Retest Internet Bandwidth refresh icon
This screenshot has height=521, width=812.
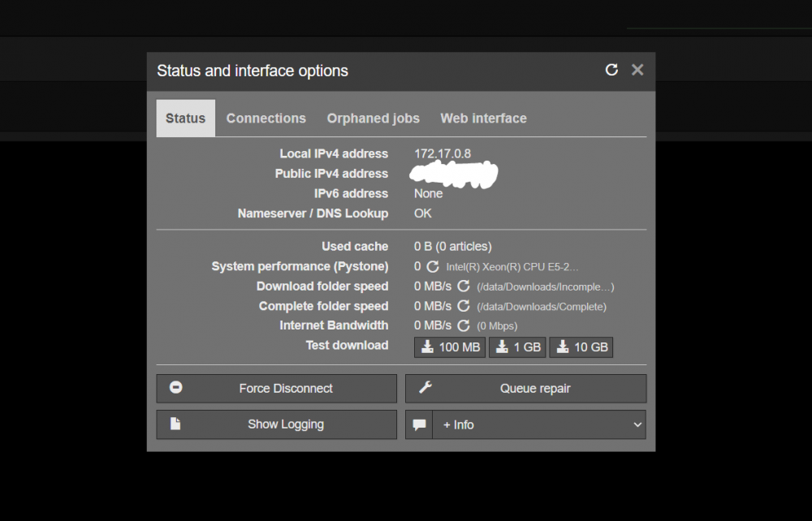pyautogui.click(x=464, y=325)
